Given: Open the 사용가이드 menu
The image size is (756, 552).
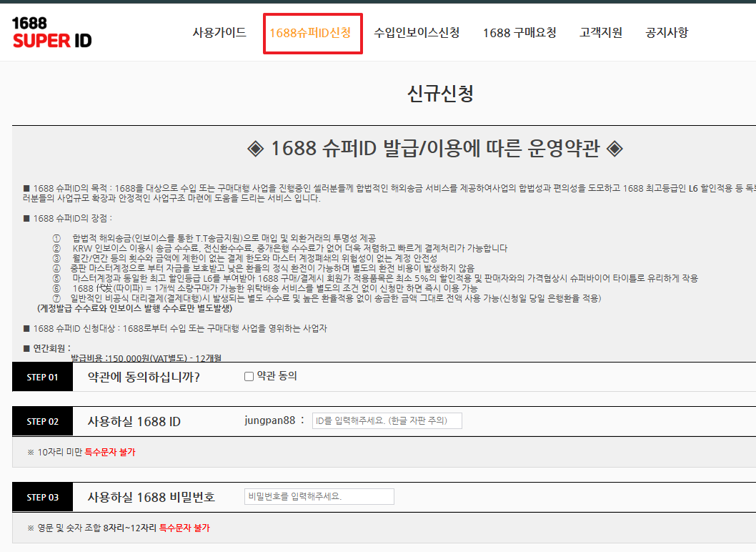Looking at the screenshot, I should (219, 32).
